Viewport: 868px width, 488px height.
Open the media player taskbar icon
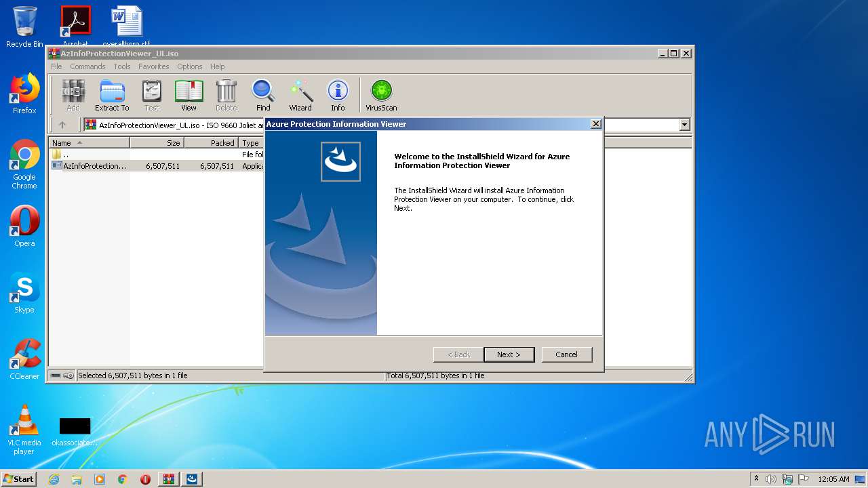(100, 479)
